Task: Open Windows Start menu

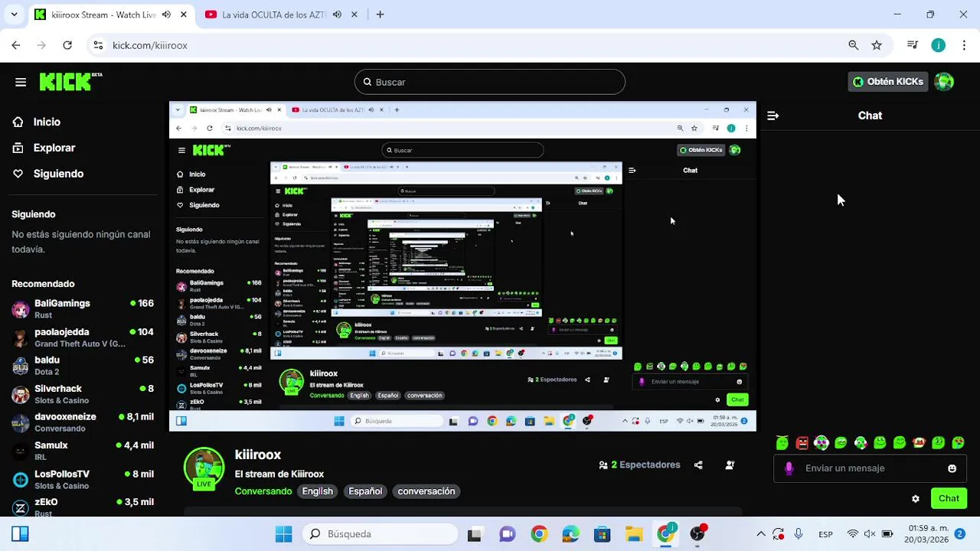Action: click(x=283, y=534)
